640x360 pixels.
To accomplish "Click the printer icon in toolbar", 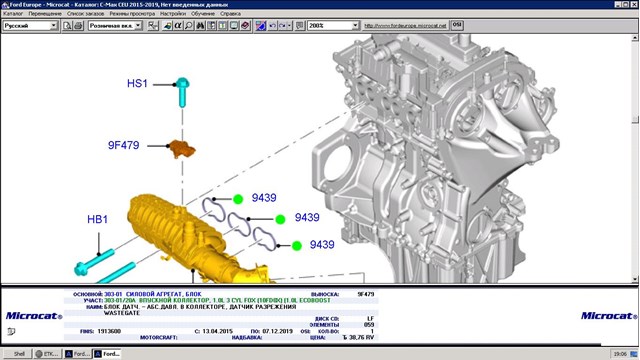I will (x=78, y=25).
